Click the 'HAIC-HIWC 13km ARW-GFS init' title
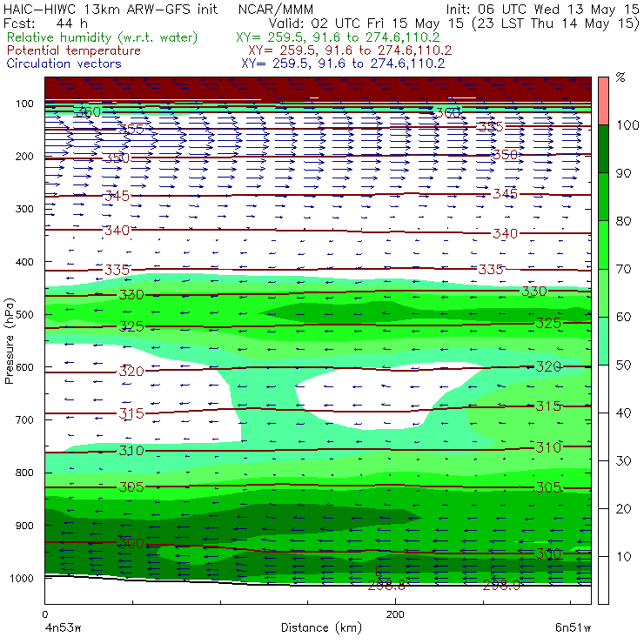 coord(111,10)
